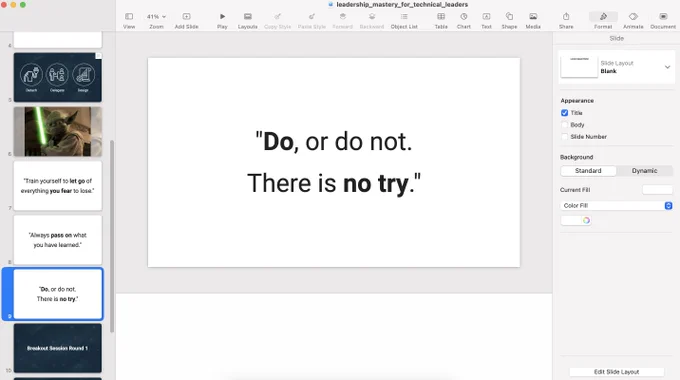Click the Edit Slide Layout button
Viewport: 680px width, 380px height.
coord(616,372)
